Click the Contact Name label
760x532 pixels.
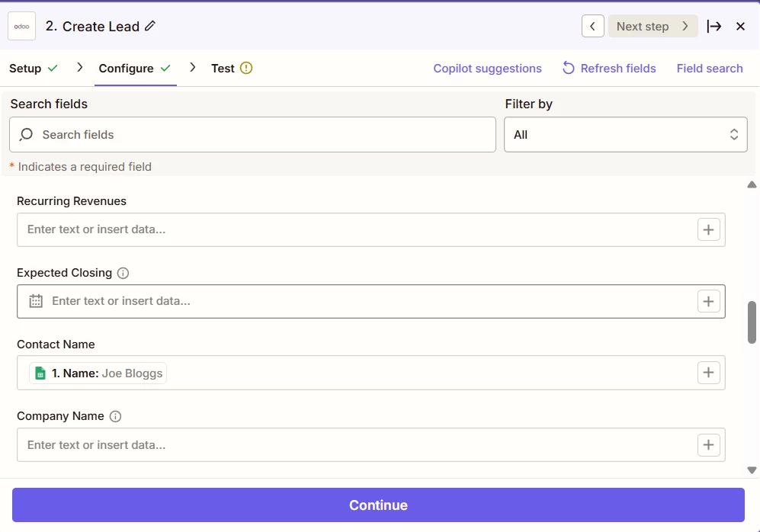coord(56,345)
